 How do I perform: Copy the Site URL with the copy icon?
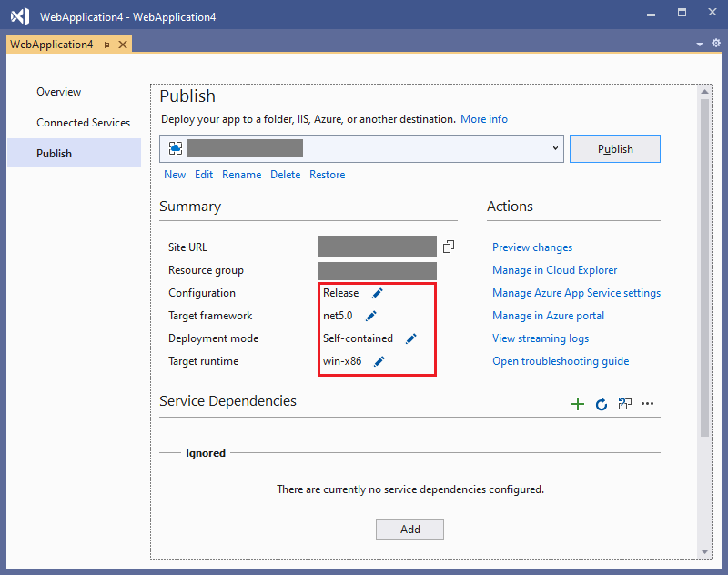click(x=449, y=247)
